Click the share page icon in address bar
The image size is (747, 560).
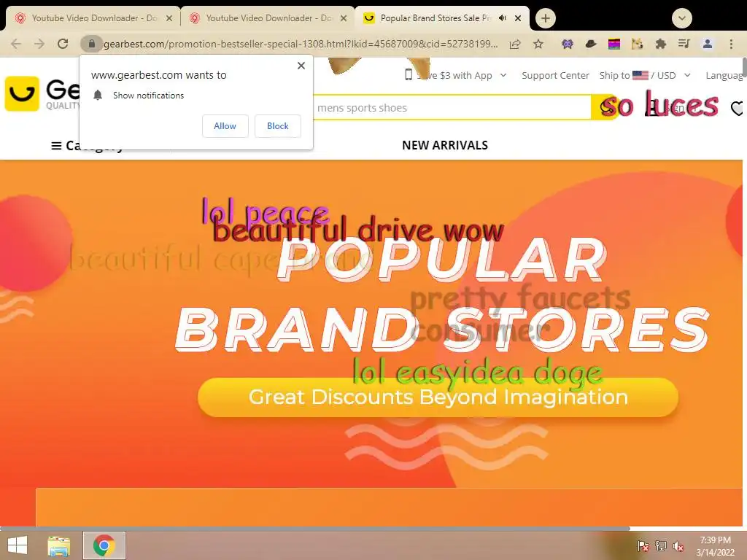[515, 44]
